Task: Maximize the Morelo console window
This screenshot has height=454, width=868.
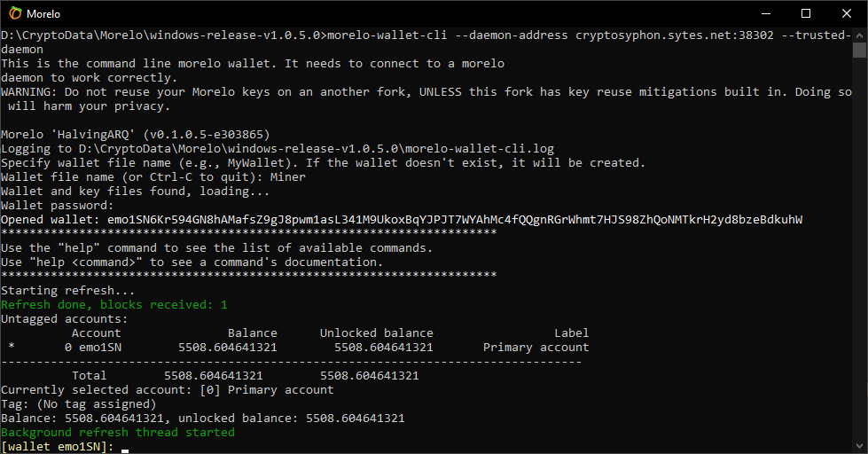Action: (x=806, y=13)
